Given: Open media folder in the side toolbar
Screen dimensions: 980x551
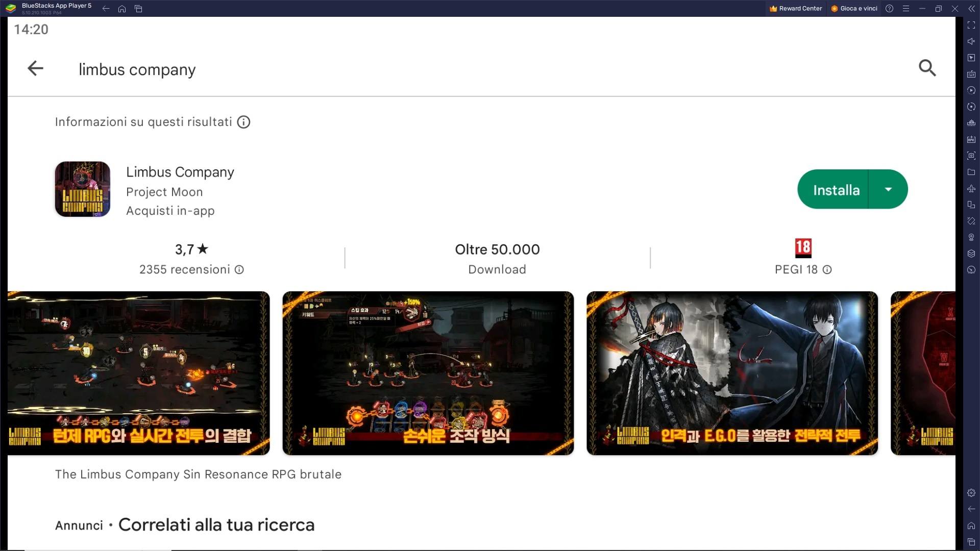Looking at the screenshot, I should (x=971, y=172).
